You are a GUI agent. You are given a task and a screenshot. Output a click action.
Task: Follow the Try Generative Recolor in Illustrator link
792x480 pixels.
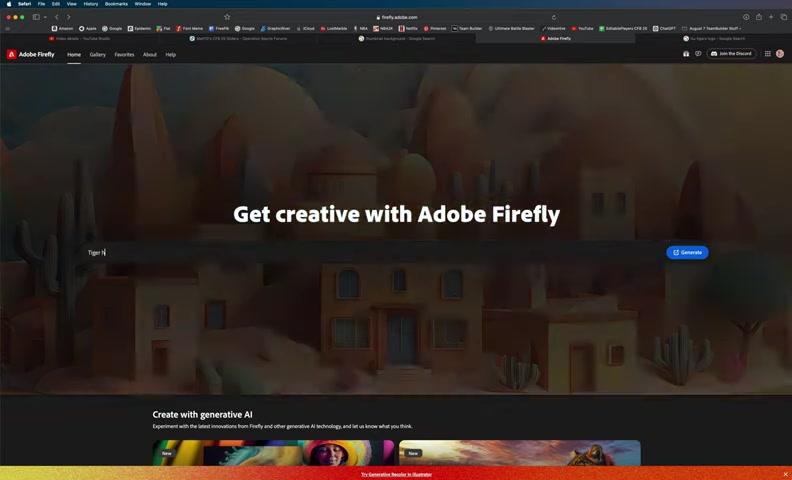[396, 474]
